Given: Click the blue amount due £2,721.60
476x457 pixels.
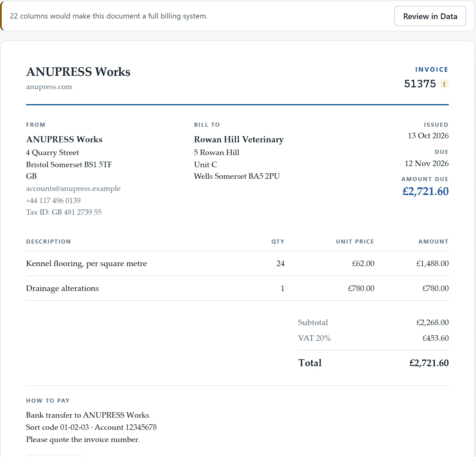Looking at the screenshot, I should coord(425,191).
